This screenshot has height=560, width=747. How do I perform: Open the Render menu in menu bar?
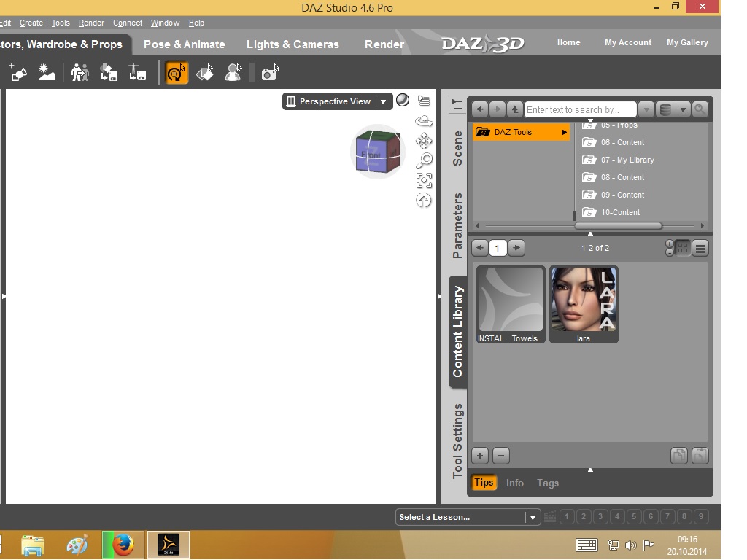point(91,23)
